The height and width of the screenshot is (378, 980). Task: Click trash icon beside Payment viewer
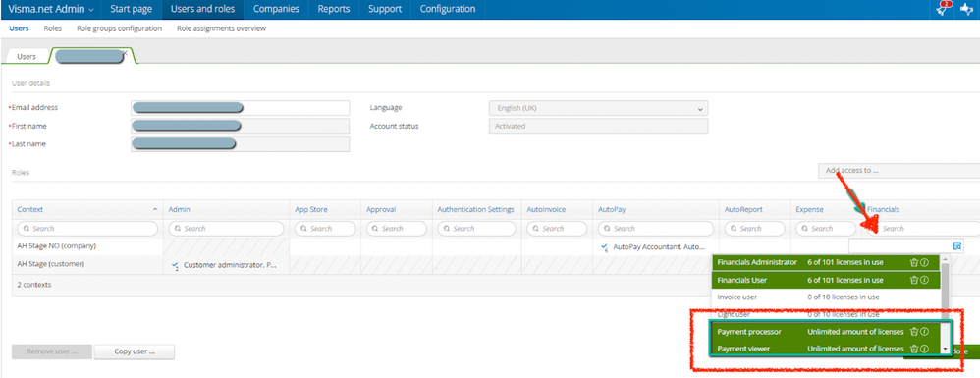tap(913, 349)
